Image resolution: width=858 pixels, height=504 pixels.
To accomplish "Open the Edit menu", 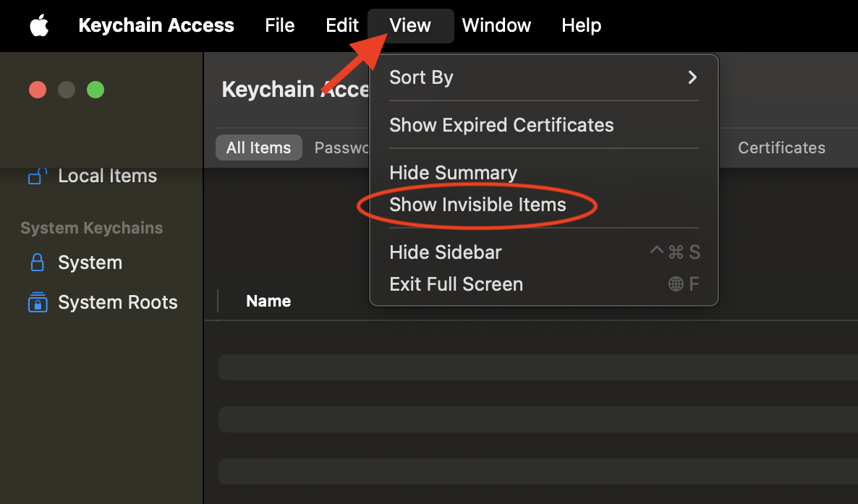I will (x=342, y=26).
